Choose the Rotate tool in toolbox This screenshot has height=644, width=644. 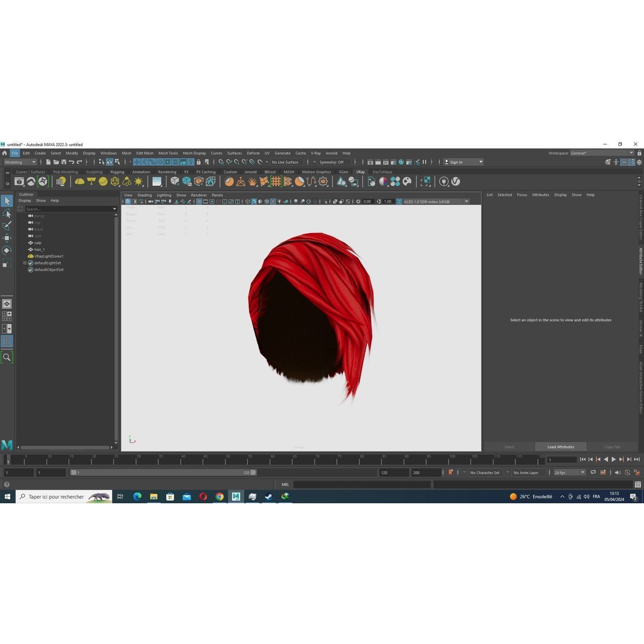point(7,250)
